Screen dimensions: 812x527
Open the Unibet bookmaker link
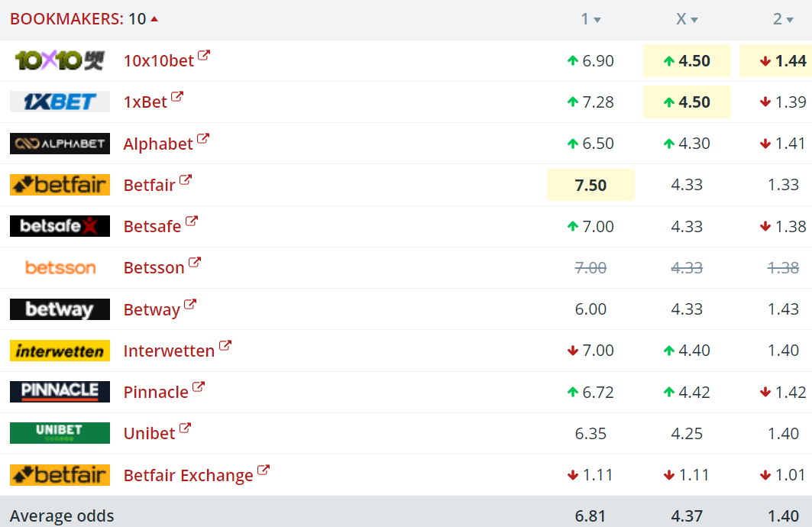point(150,433)
